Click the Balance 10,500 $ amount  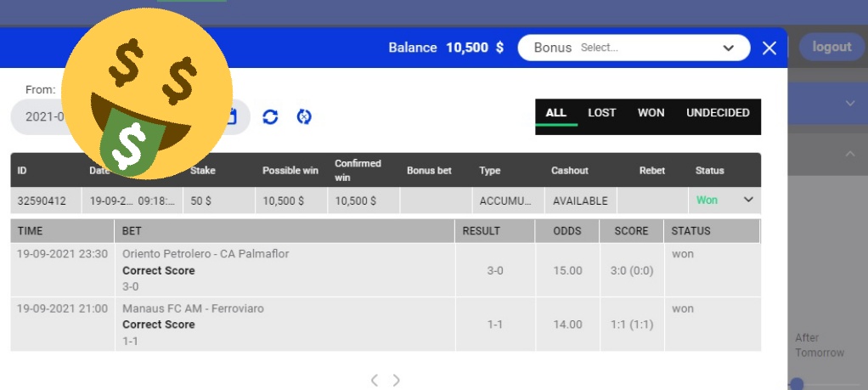click(475, 48)
